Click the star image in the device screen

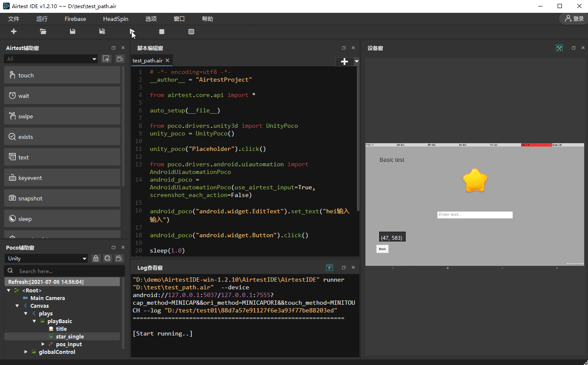pyautogui.click(x=475, y=180)
